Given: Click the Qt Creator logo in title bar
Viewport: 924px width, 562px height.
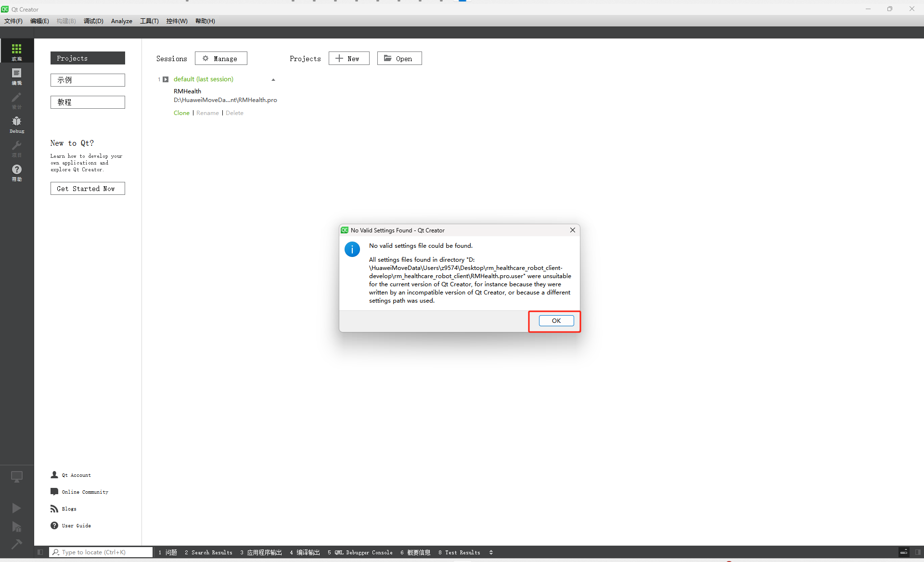Looking at the screenshot, I should coord(5,9).
